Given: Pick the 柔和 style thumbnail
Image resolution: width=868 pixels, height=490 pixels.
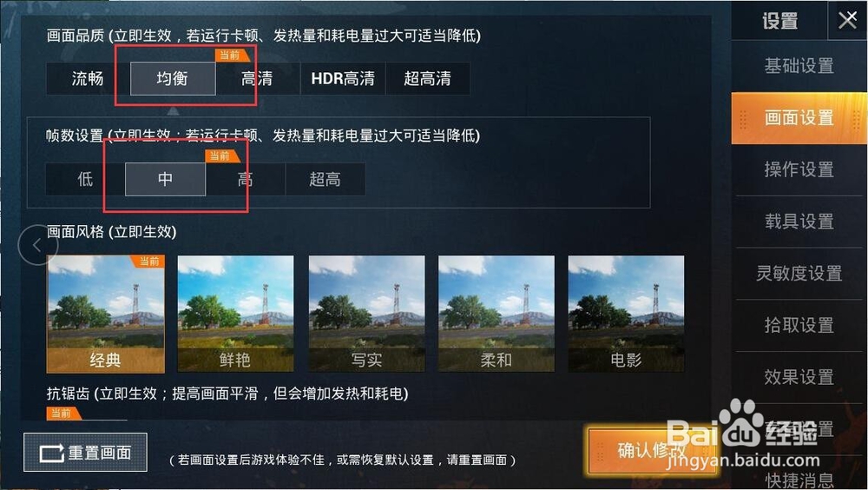Looking at the screenshot, I should pyautogui.click(x=496, y=314).
